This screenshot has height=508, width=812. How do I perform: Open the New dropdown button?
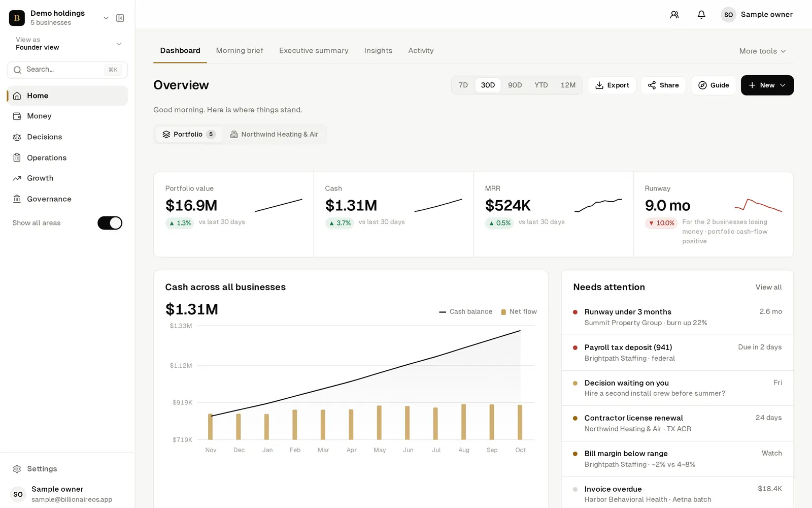(x=767, y=85)
